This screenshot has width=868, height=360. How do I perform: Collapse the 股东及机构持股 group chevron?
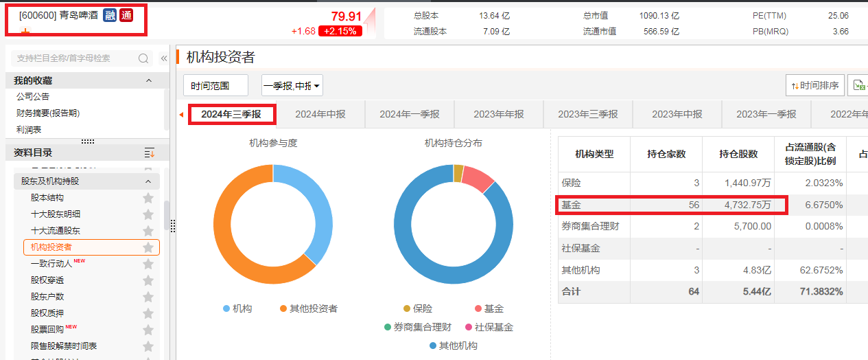point(148,181)
